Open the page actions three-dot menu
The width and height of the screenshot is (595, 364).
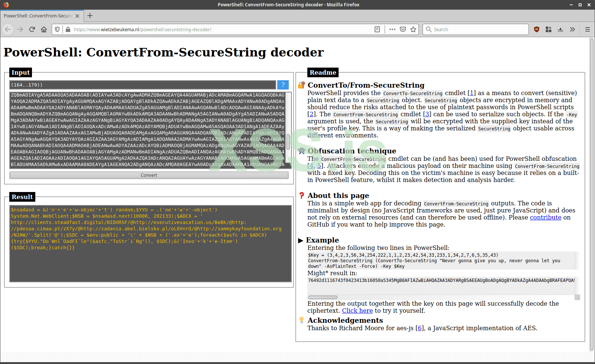point(392,29)
